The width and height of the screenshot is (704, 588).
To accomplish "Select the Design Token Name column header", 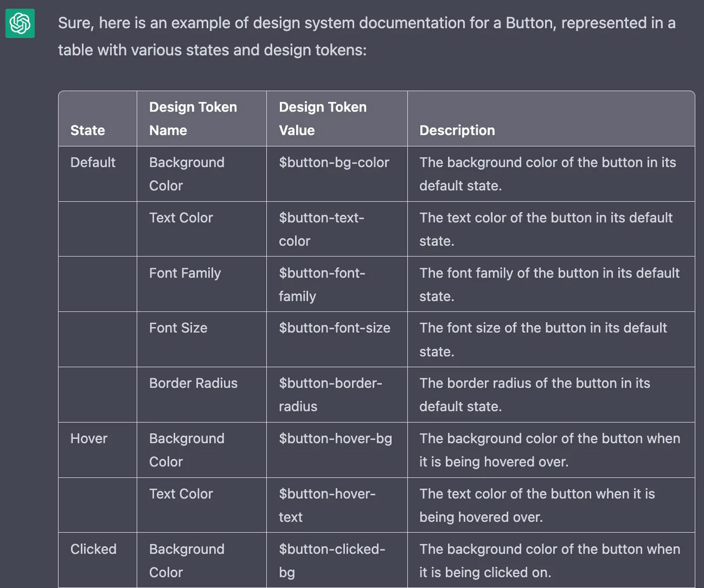I will [193, 119].
